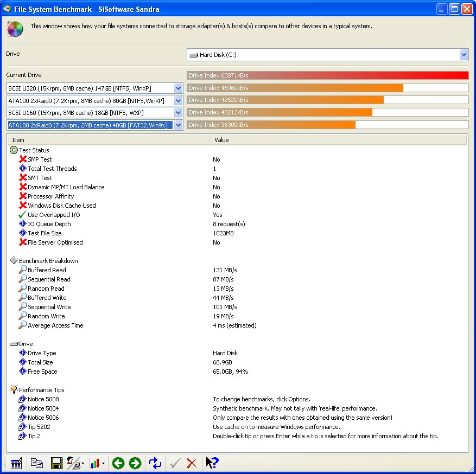Click the disc icon beside Test Status
The width and height of the screenshot is (476, 474).
(14, 150)
